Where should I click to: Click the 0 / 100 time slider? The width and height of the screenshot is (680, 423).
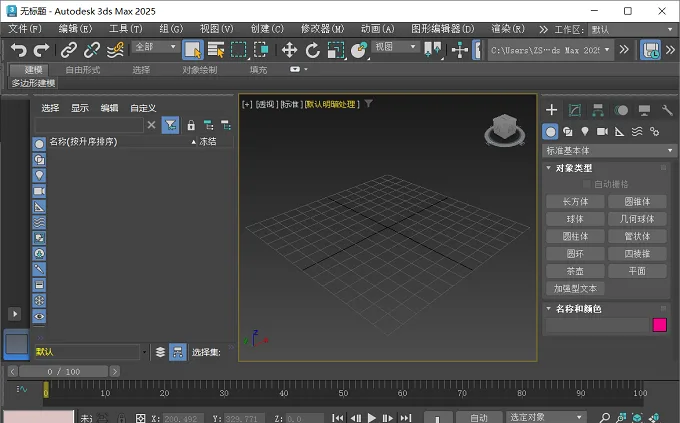tap(64, 372)
